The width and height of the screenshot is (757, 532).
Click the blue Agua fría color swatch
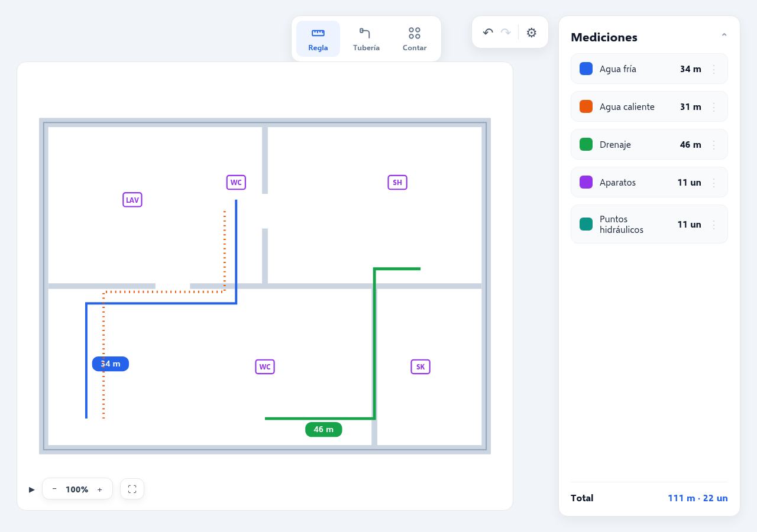click(x=586, y=69)
